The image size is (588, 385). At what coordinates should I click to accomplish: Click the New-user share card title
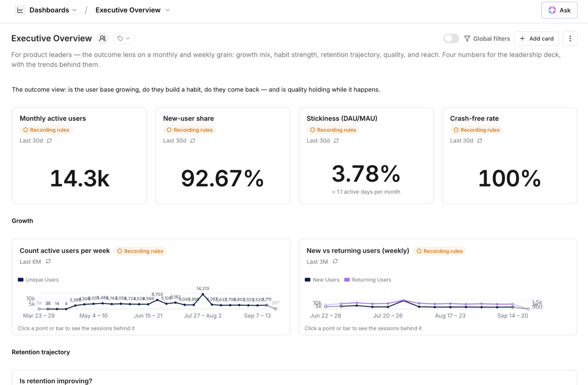189,119
